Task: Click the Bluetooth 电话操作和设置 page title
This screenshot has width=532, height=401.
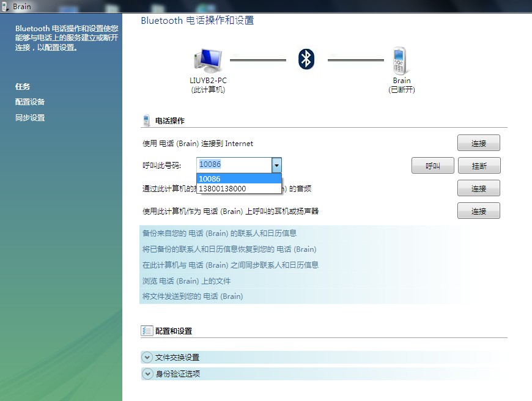Action: pos(198,21)
